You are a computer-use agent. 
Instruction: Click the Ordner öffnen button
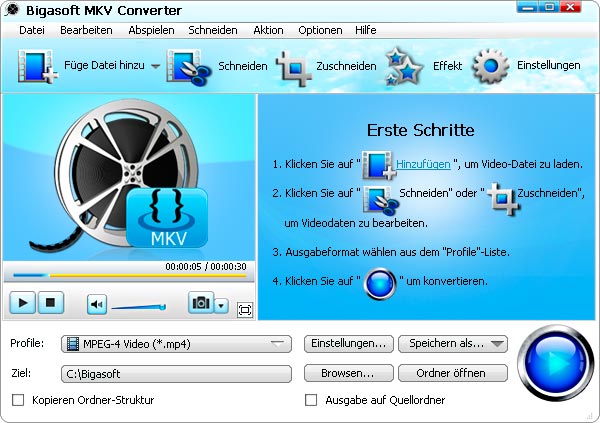click(453, 373)
